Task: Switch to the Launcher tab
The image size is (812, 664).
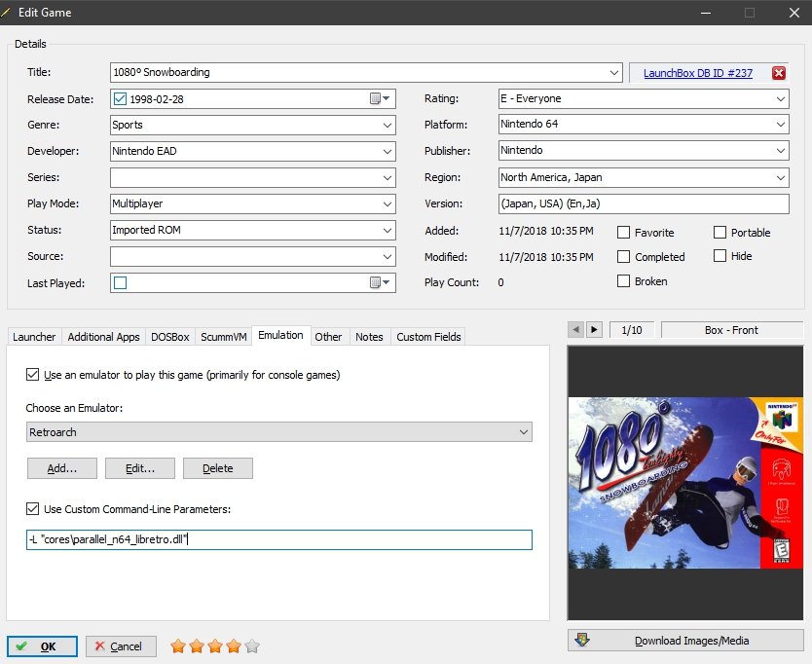Action: click(x=34, y=337)
